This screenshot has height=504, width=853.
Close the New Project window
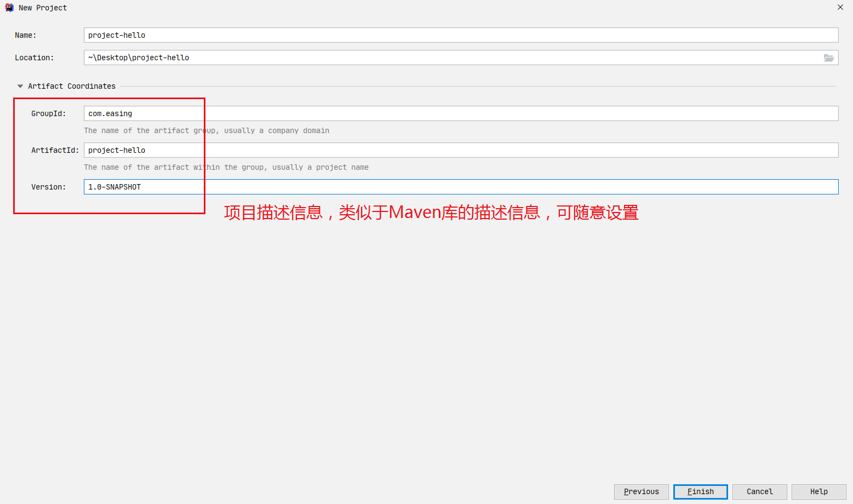coord(840,7)
